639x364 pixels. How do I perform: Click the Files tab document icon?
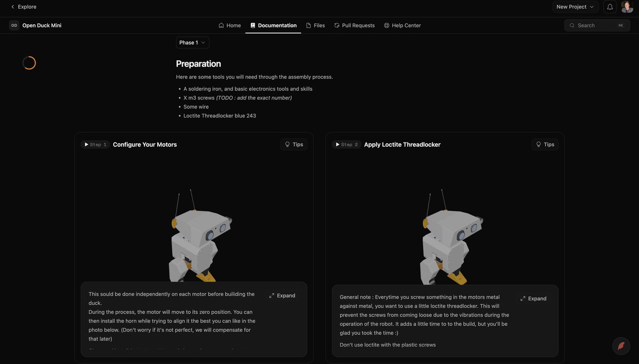(308, 25)
